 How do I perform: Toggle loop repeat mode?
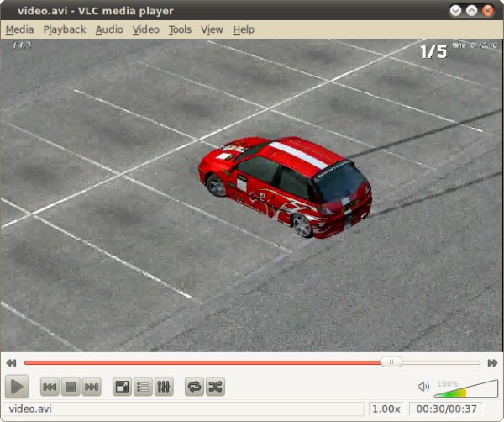pos(195,387)
